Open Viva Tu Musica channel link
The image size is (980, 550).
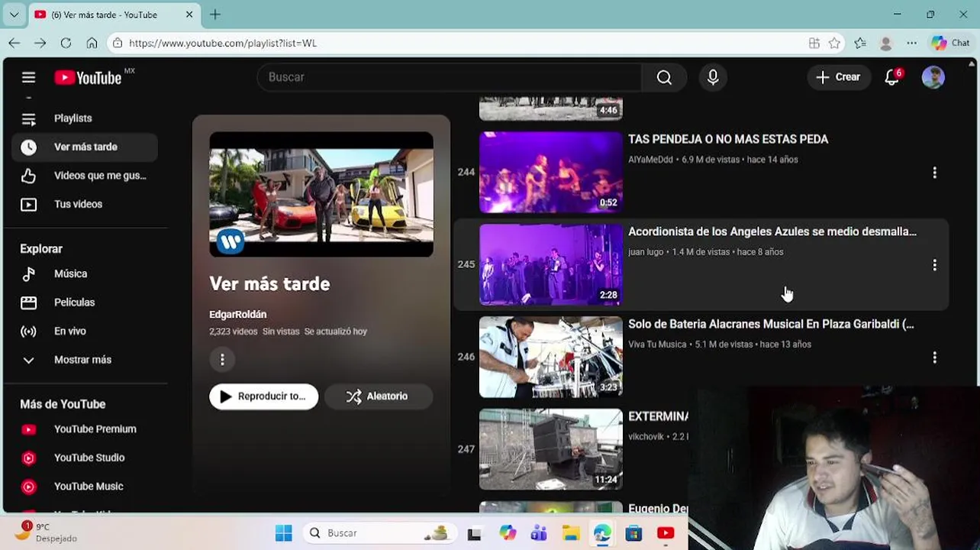(x=657, y=345)
